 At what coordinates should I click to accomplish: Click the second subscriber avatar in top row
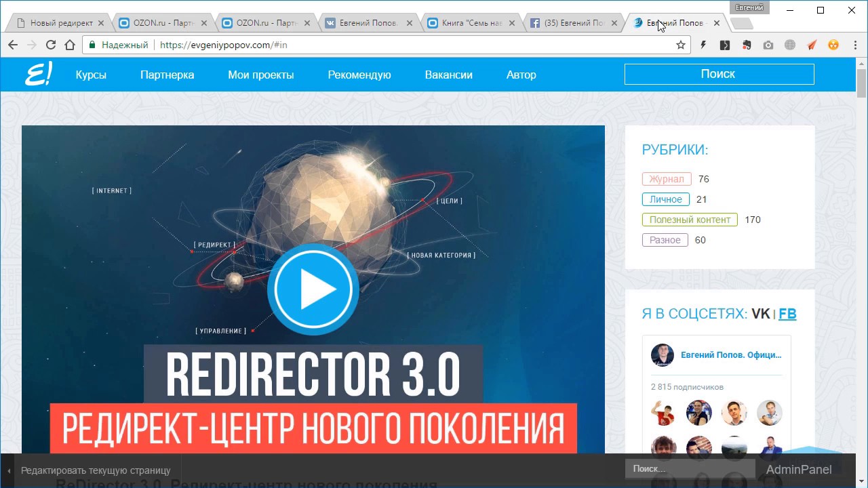pyautogui.click(x=698, y=413)
